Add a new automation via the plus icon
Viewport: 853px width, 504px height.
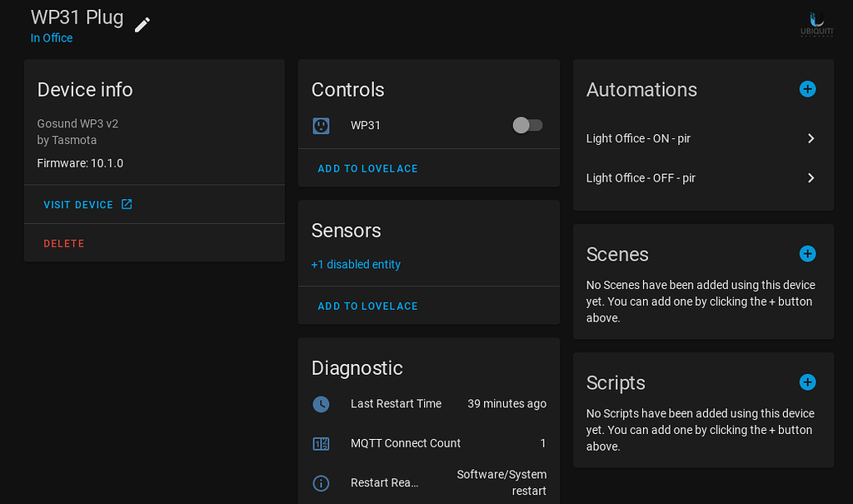[x=806, y=88]
